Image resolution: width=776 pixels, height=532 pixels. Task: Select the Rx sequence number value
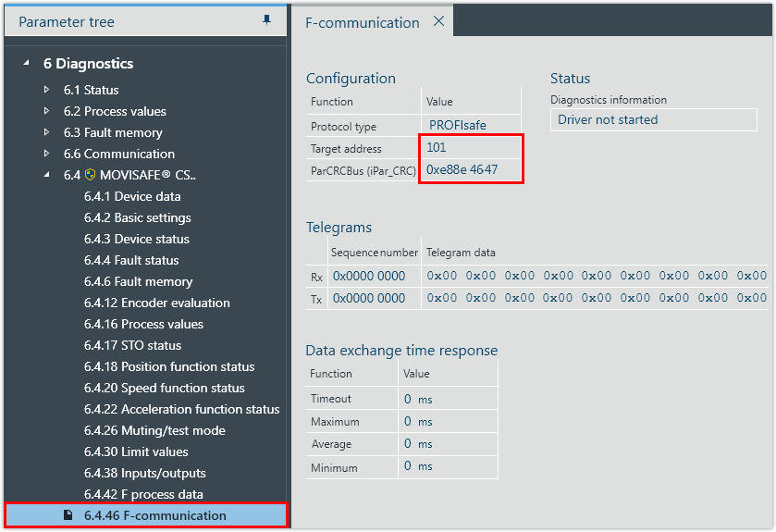[369, 276]
